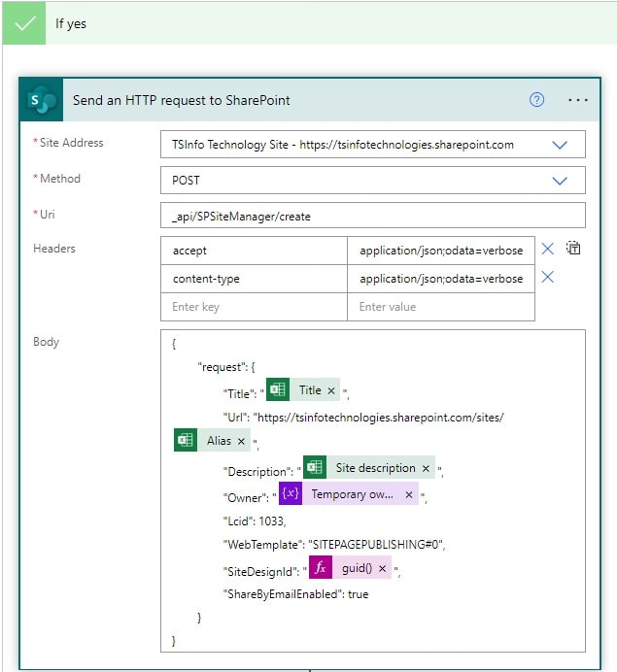
Task: Expand the Site Address dropdown
Action: [560, 145]
